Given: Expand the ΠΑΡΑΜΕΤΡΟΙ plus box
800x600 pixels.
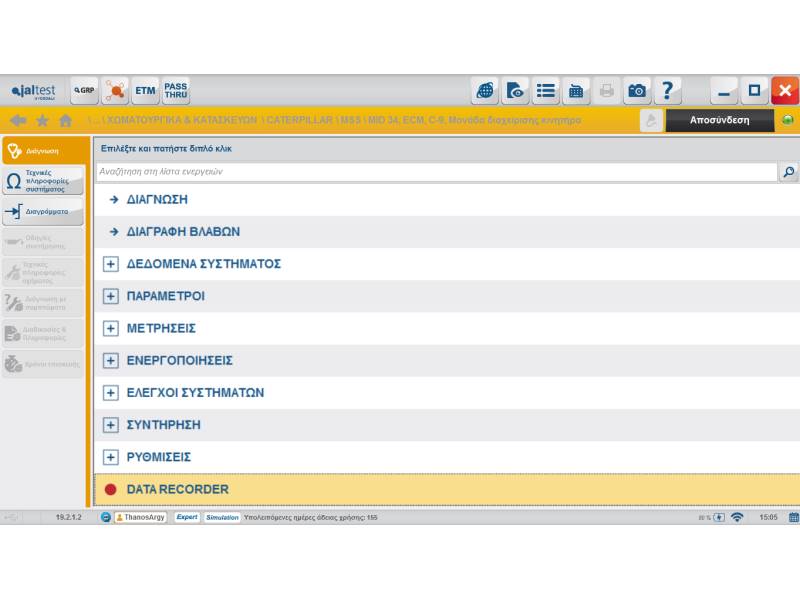Looking at the screenshot, I should (x=111, y=296).
